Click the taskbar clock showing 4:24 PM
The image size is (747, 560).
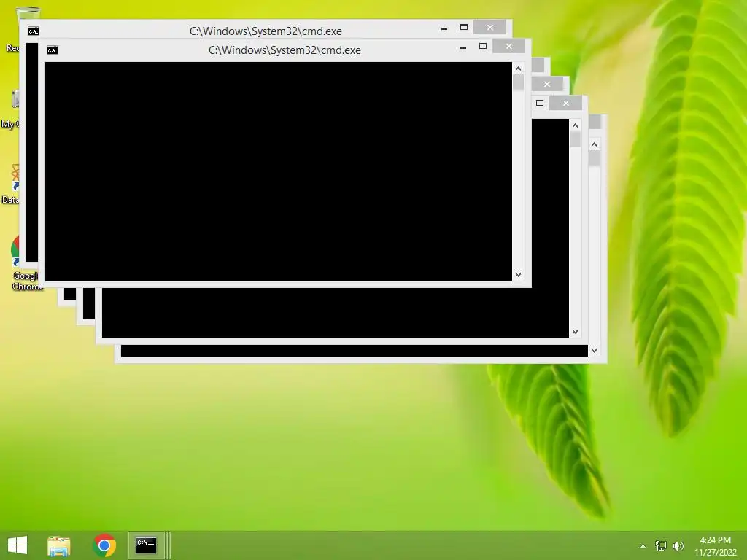point(715,545)
